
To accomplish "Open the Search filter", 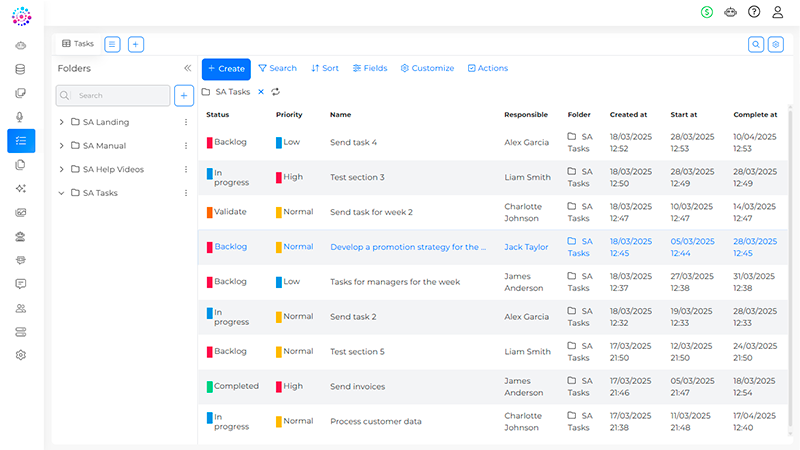I will (278, 68).
